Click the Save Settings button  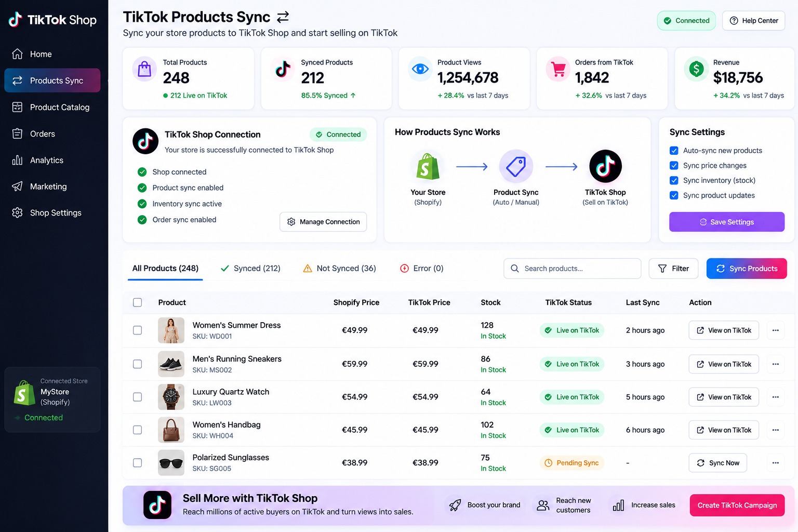727,222
